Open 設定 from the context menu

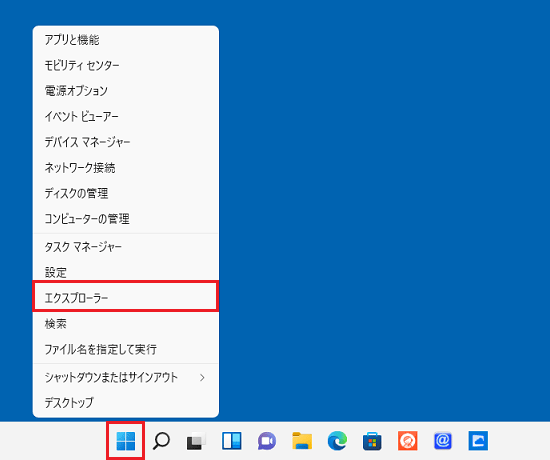pyautogui.click(x=126, y=273)
